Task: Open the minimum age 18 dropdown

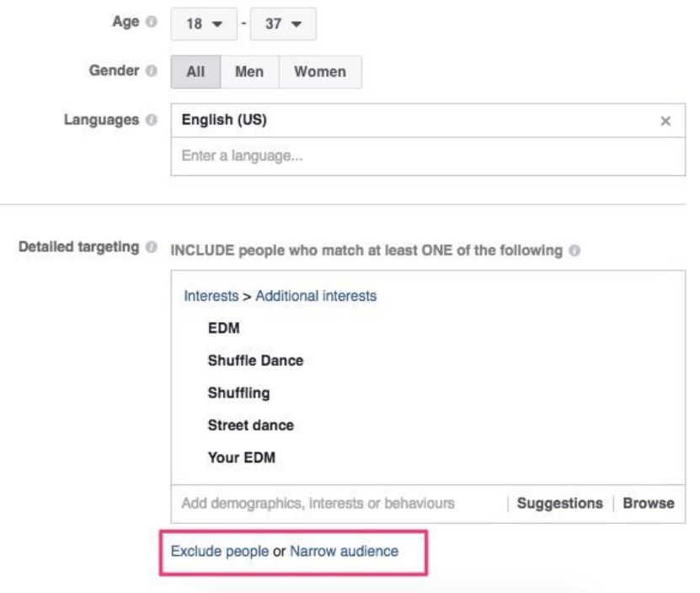Action: click(204, 24)
